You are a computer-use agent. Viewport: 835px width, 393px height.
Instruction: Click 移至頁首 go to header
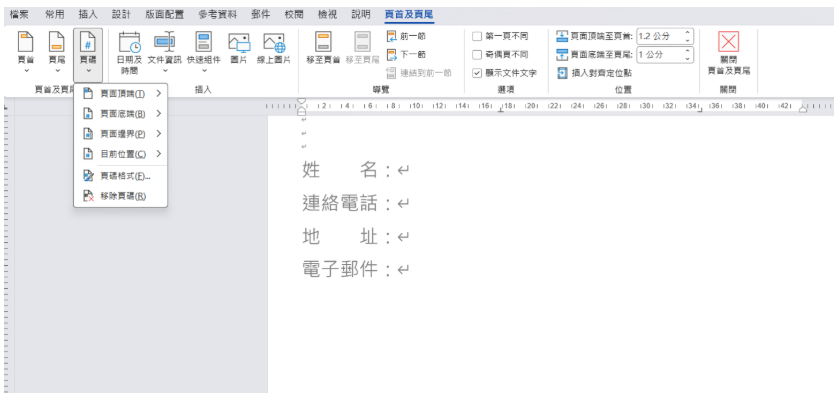(323, 49)
